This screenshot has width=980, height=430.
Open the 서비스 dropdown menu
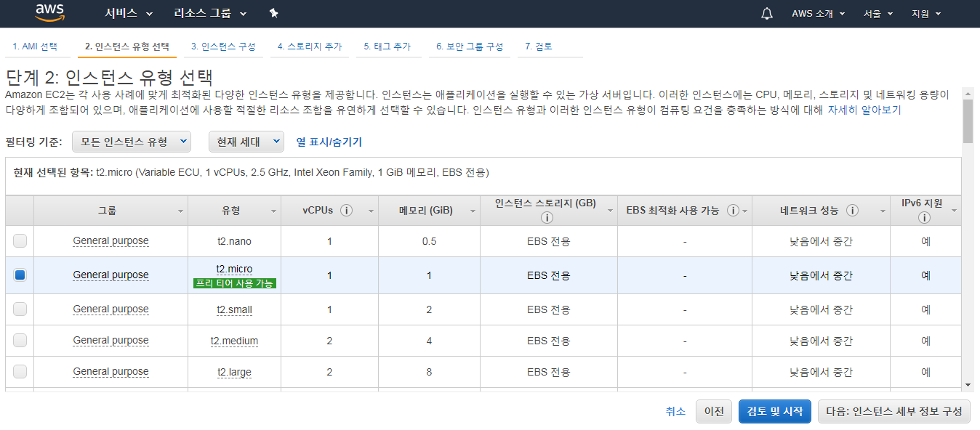(x=129, y=14)
